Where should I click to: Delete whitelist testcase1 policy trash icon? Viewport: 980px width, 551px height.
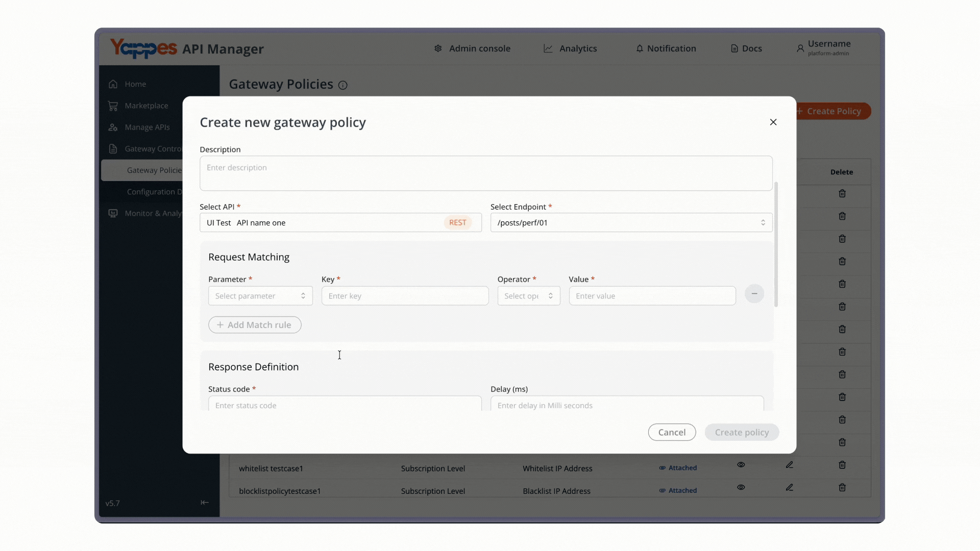[842, 465]
